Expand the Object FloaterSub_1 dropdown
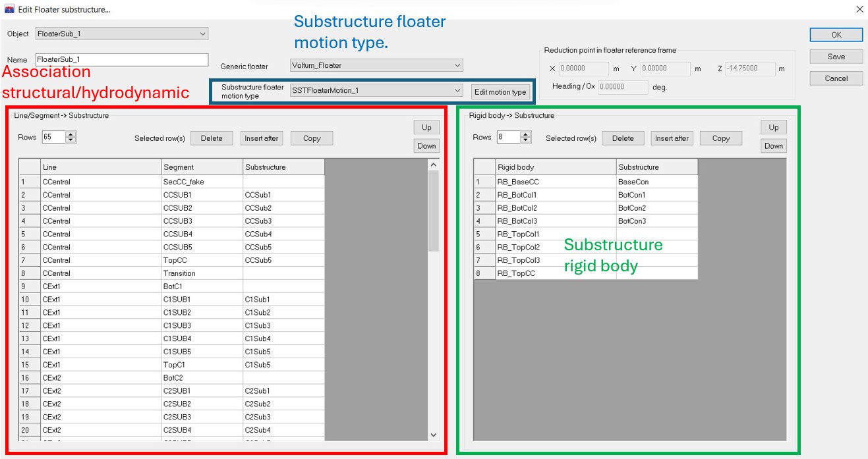 click(202, 34)
